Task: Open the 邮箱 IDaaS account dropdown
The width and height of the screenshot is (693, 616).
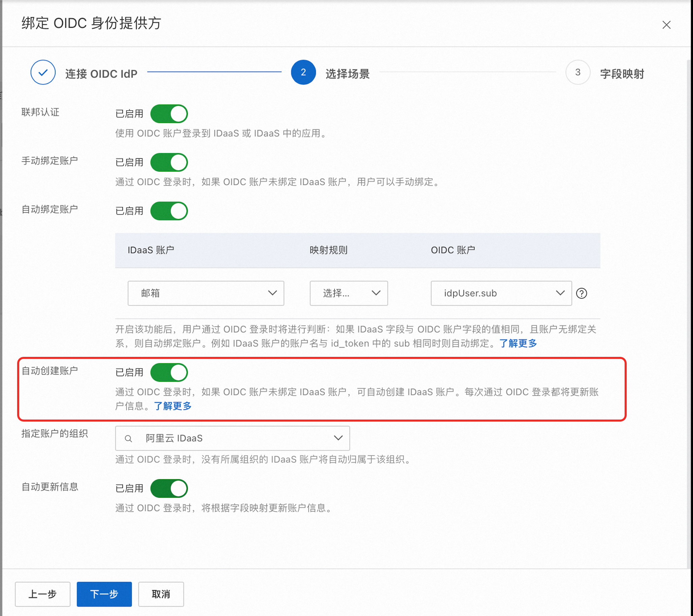Action: point(205,293)
